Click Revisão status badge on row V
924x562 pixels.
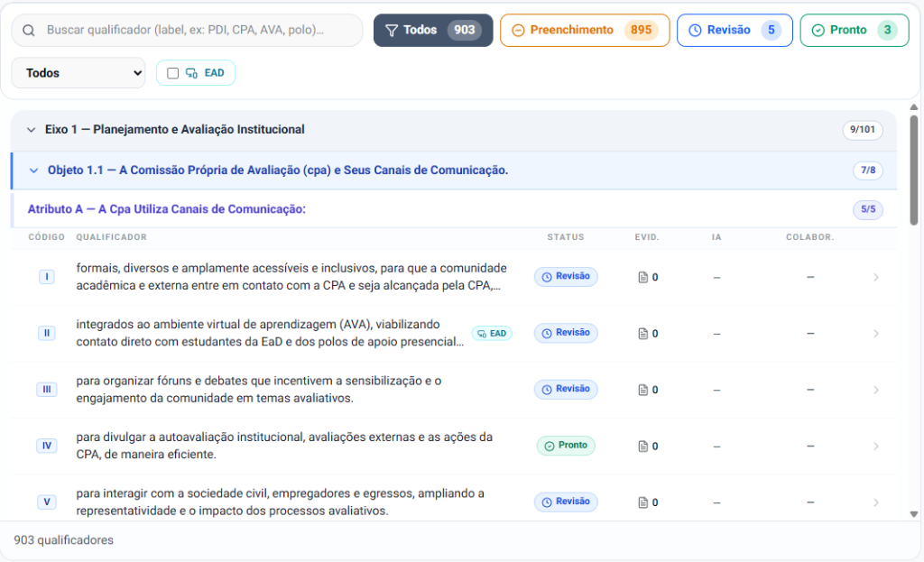tap(566, 502)
